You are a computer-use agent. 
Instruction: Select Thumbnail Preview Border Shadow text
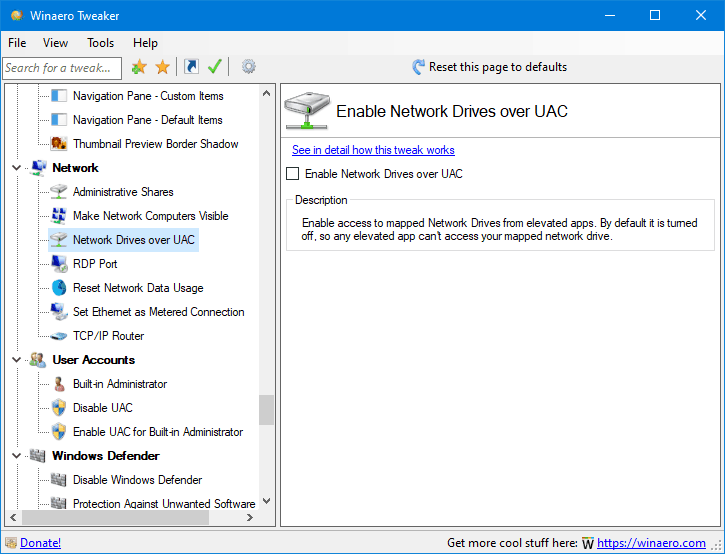coord(155,144)
